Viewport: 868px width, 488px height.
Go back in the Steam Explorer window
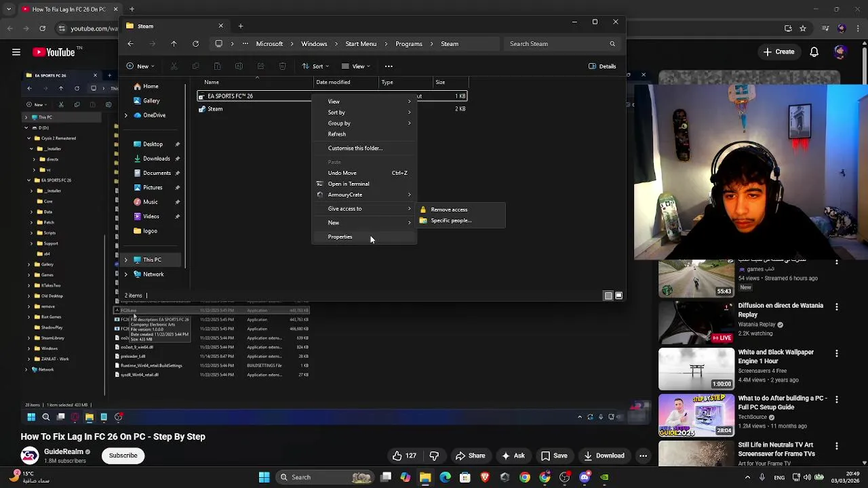tap(130, 44)
